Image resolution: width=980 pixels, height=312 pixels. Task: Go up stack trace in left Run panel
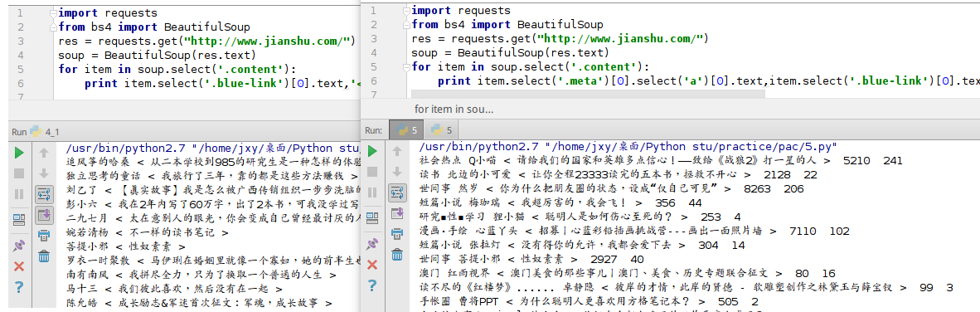pos(44,152)
